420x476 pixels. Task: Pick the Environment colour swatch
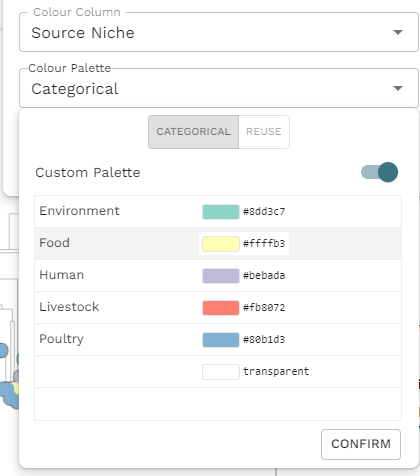click(x=221, y=212)
